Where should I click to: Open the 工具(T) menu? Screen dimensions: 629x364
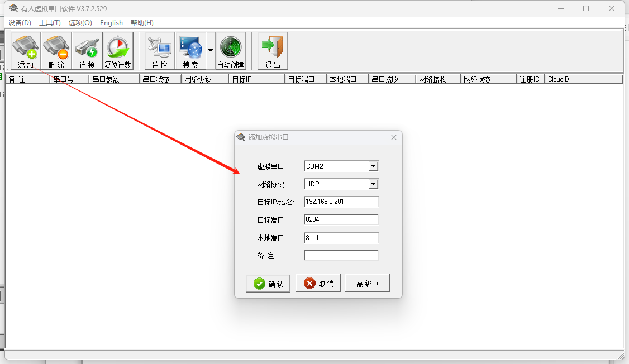[50, 23]
